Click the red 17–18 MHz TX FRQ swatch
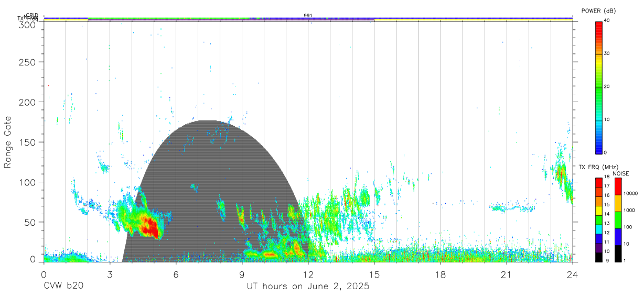644x297 pixels. (599, 181)
